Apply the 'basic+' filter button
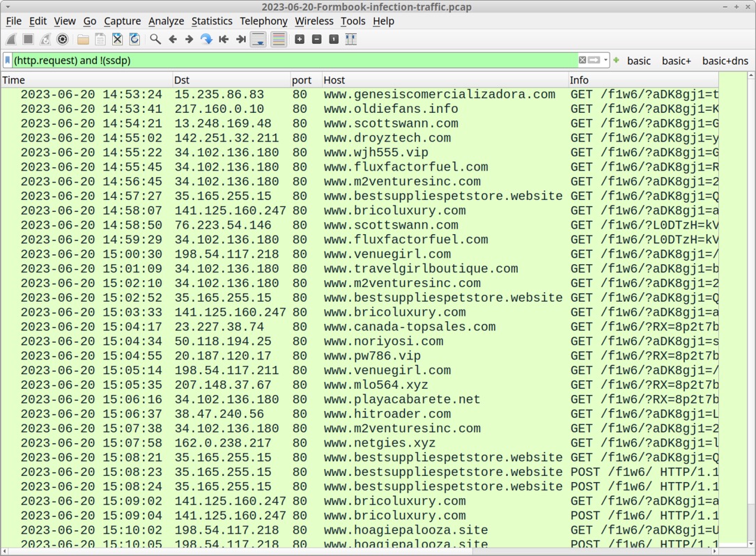This screenshot has height=556, width=756. click(x=677, y=61)
